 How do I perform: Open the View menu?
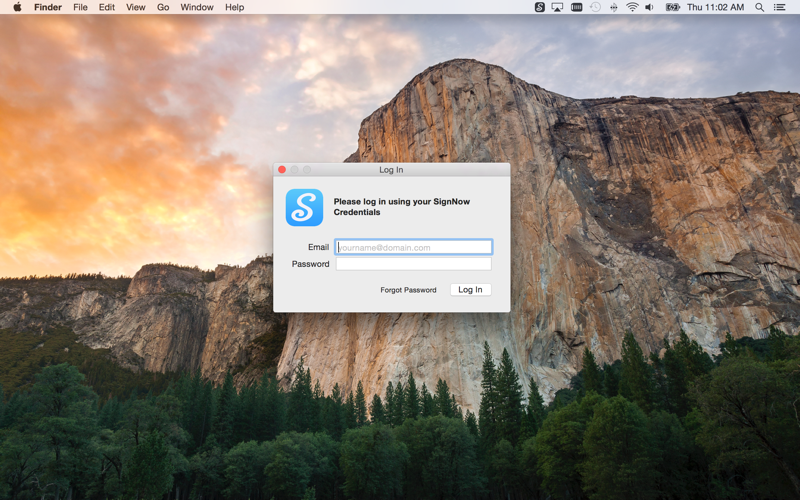click(135, 7)
